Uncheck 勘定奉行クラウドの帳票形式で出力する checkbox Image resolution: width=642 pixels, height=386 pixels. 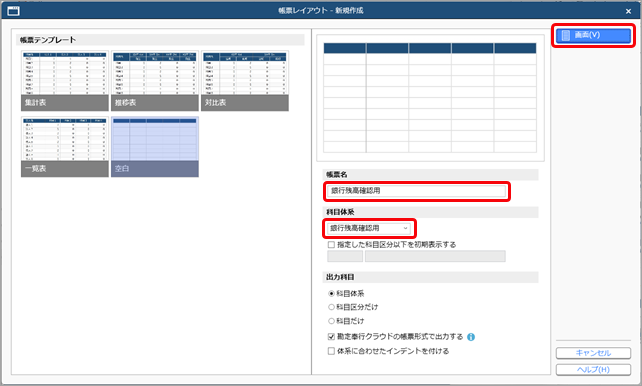(331, 337)
